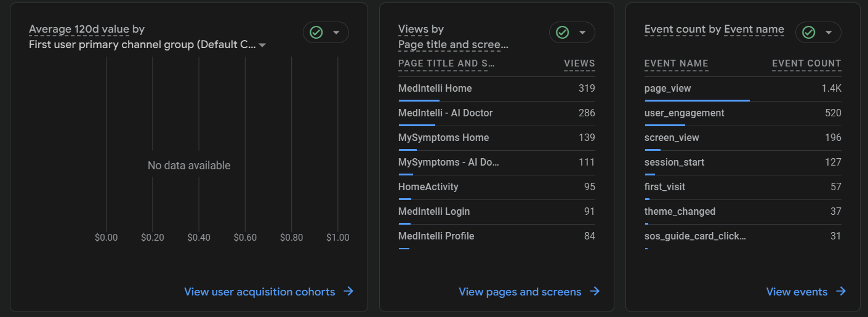Click green check icon on Average 120d value card
The width and height of the screenshot is (868, 317).
click(316, 33)
